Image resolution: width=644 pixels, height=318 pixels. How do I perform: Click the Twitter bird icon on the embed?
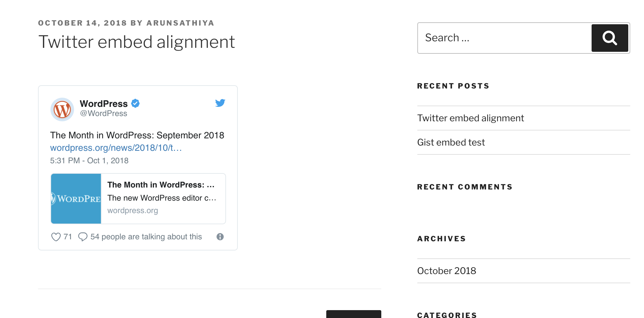pyautogui.click(x=220, y=103)
